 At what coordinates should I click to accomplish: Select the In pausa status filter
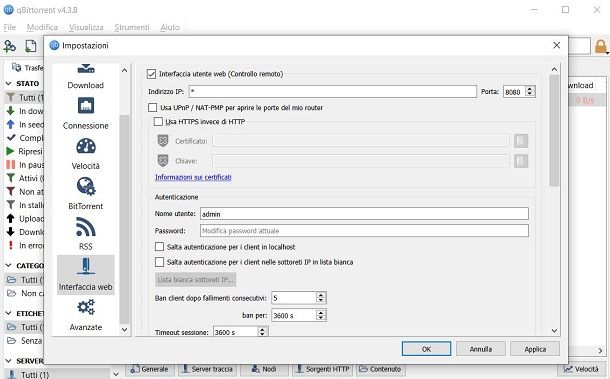(25, 165)
